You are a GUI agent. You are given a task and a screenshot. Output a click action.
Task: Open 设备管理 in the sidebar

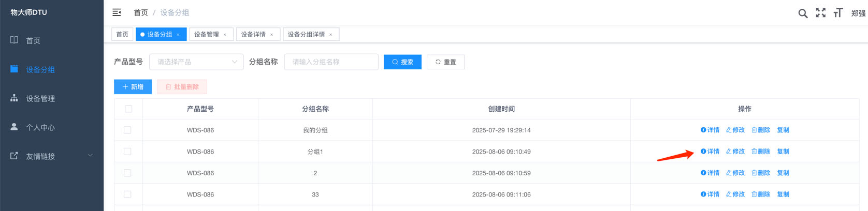point(40,98)
